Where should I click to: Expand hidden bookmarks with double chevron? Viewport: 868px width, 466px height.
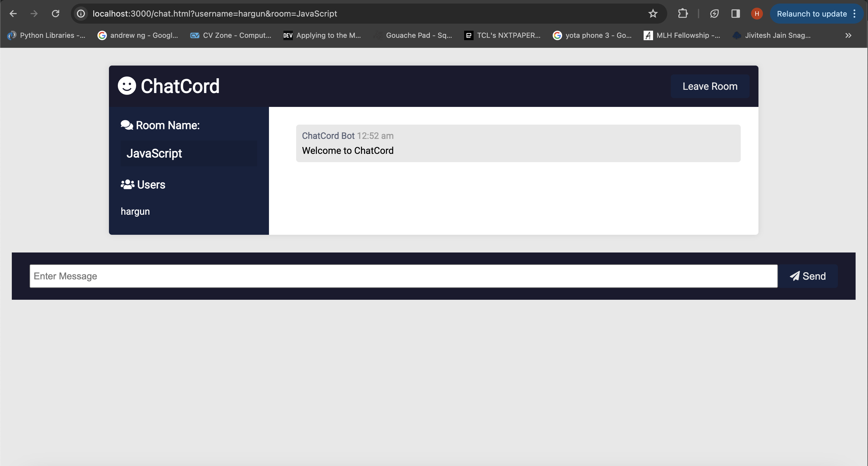848,35
